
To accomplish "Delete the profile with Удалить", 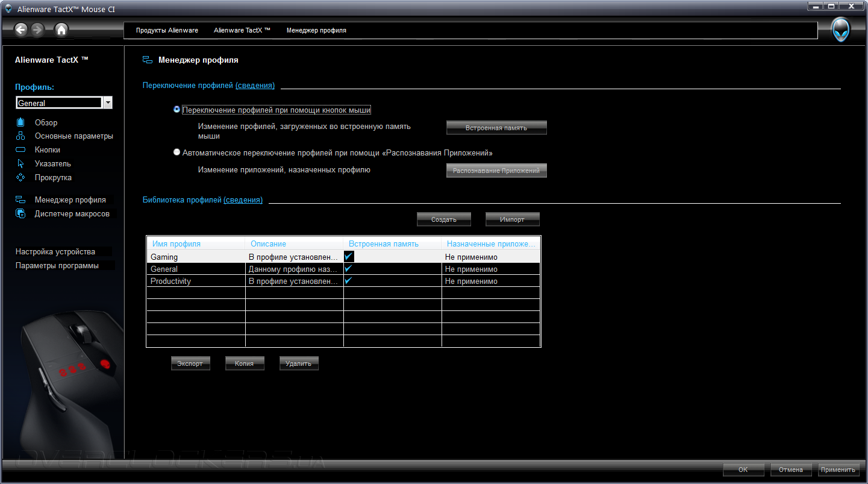I will 299,363.
